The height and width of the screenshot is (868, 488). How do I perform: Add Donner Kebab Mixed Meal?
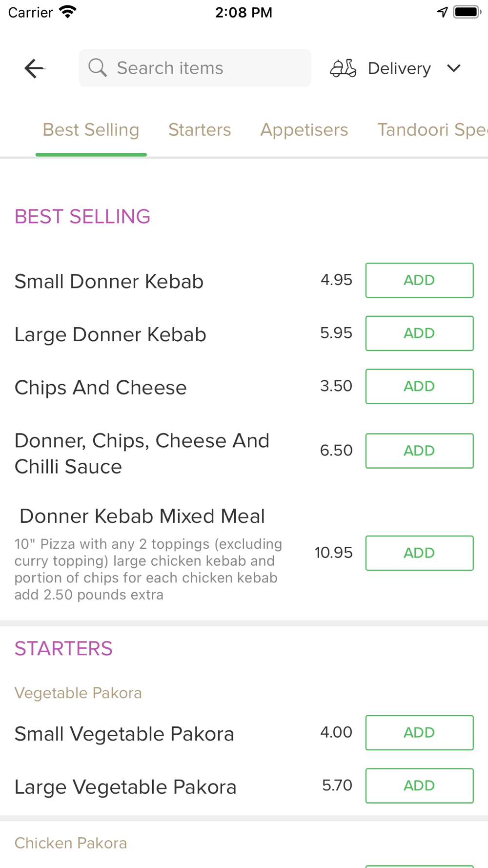419,553
